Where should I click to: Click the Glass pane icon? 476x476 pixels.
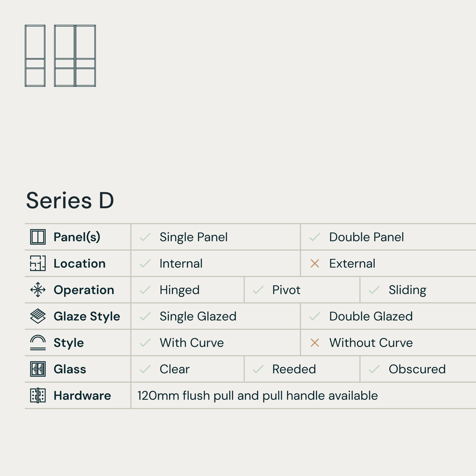point(38,369)
